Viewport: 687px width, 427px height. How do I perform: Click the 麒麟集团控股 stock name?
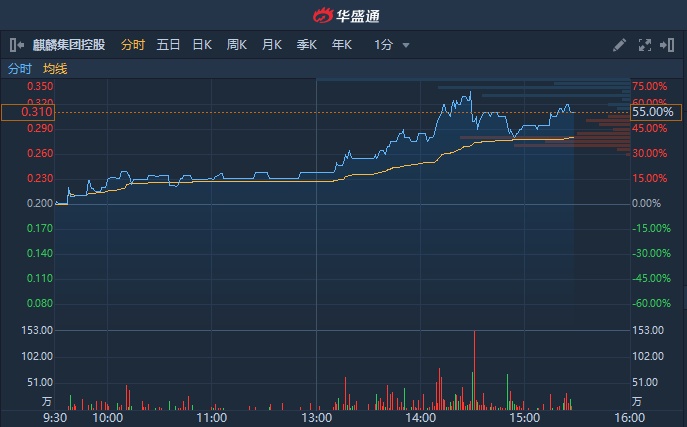68,45
